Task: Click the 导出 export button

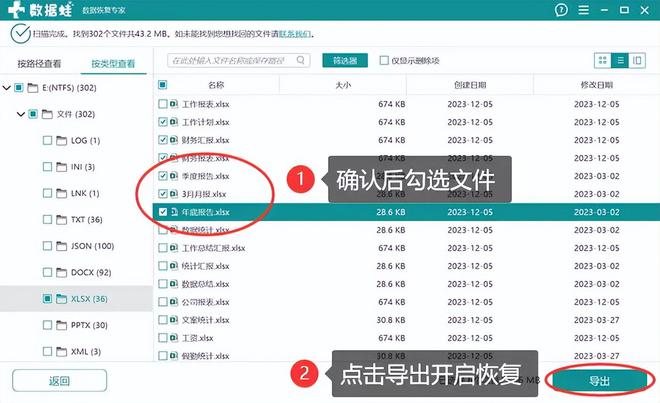Action: [x=599, y=381]
